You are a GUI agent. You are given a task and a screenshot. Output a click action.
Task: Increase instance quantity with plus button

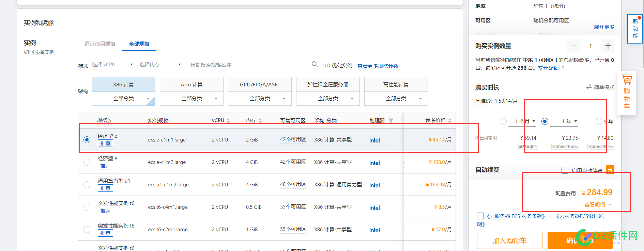(x=608, y=46)
